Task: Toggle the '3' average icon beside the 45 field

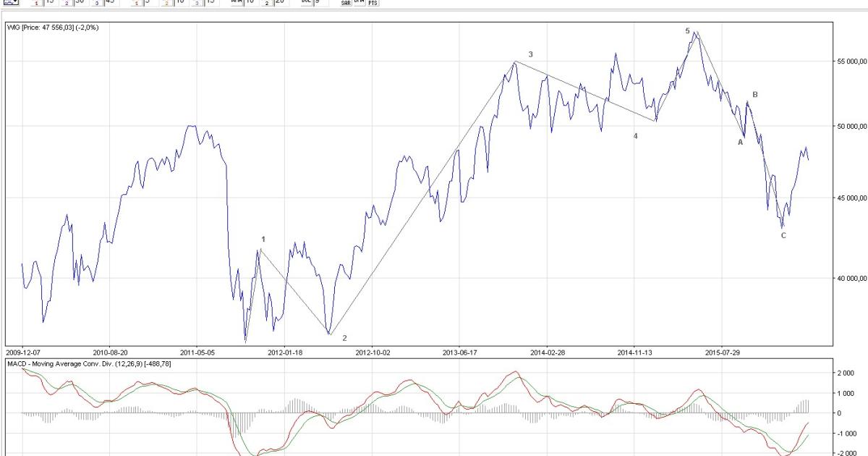Action: (95, 3)
